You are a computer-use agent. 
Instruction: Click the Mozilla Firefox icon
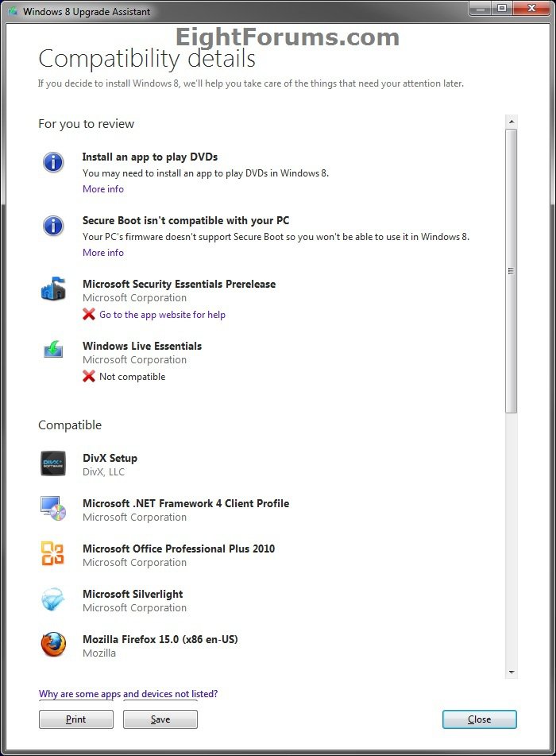click(x=53, y=645)
